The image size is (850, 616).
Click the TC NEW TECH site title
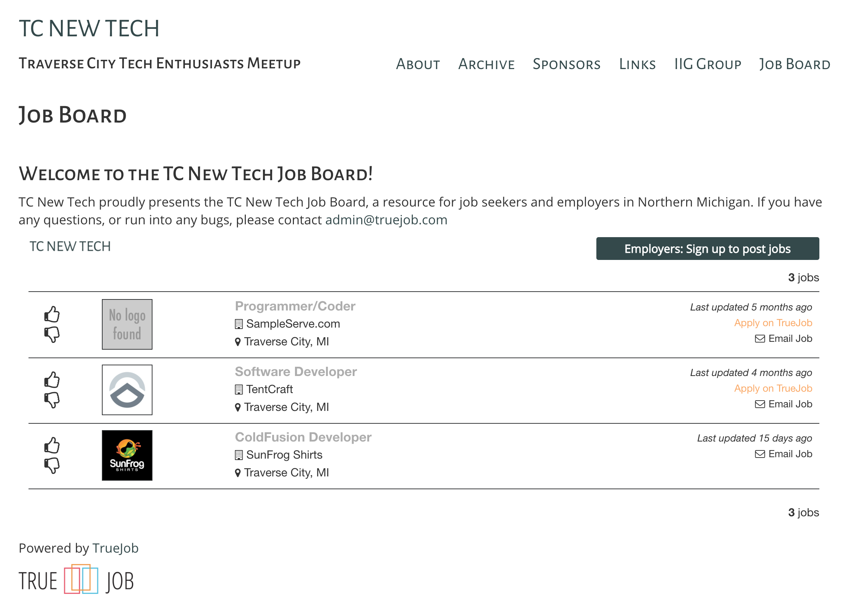point(89,28)
